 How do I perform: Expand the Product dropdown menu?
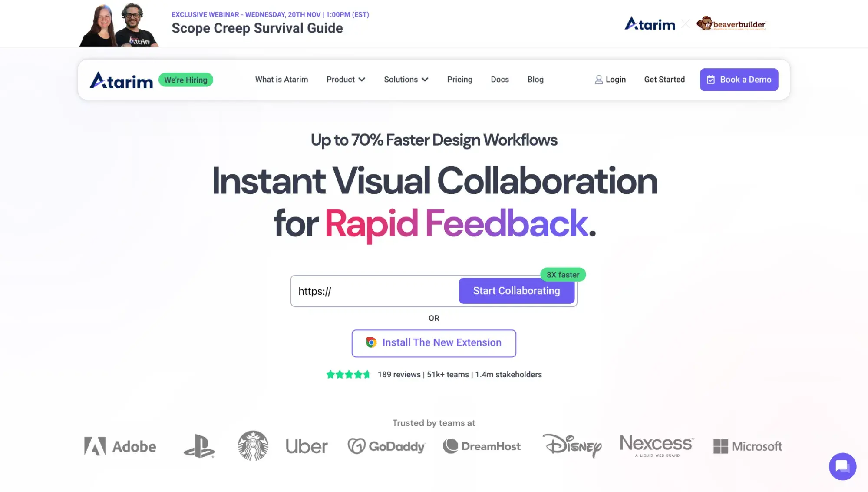coord(346,79)
